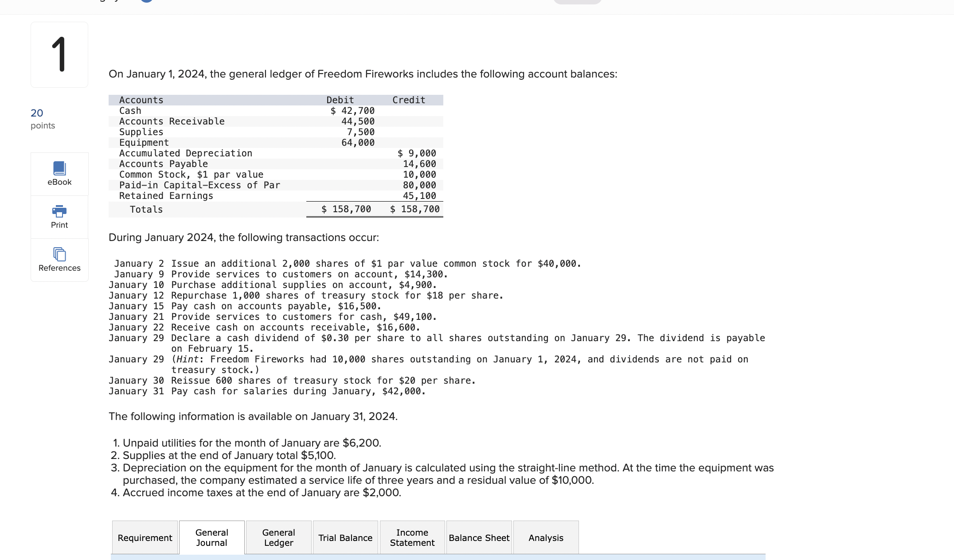
Task: Switch to the Balance Sheet tab
Action: click(479, 537)
